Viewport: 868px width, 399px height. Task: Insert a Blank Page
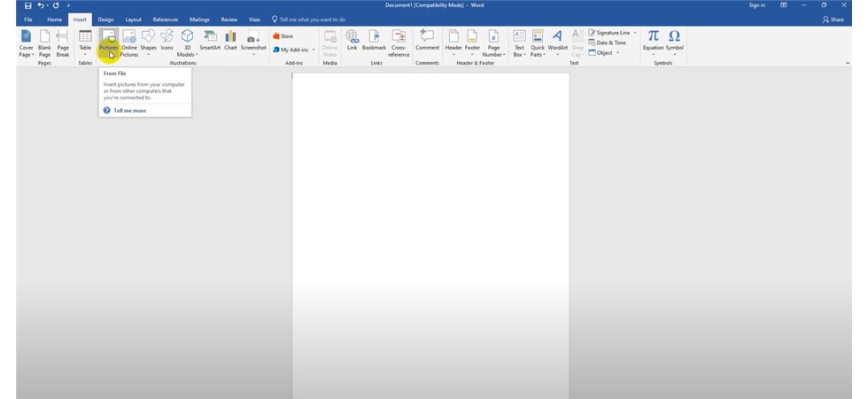click(x=44, y=41)
